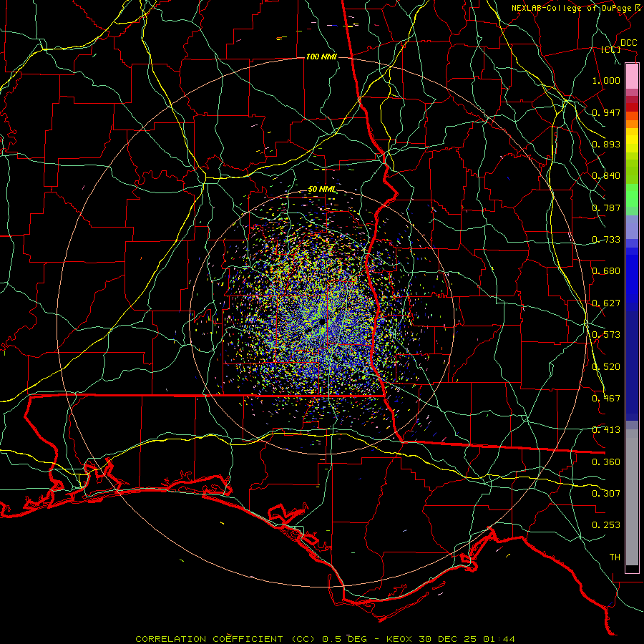This screenshot has height=644, width=644.
Task: Click the 0.520 color scale value
Action: 606,367
